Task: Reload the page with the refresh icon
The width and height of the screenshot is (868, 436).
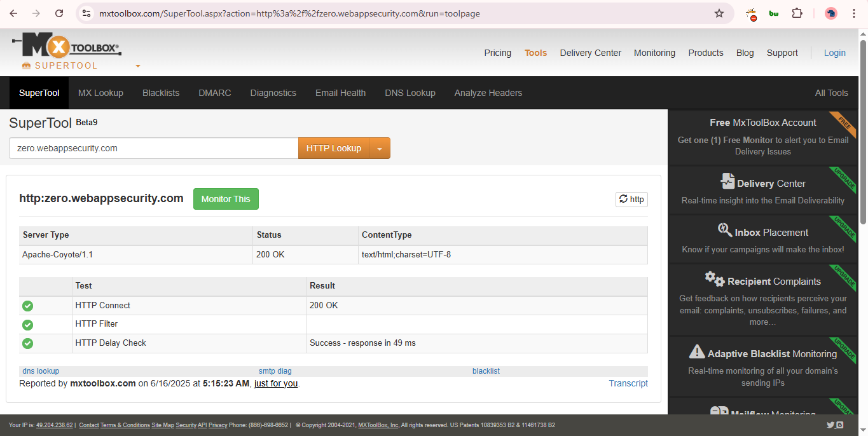Action: click(x=59, y=13)
